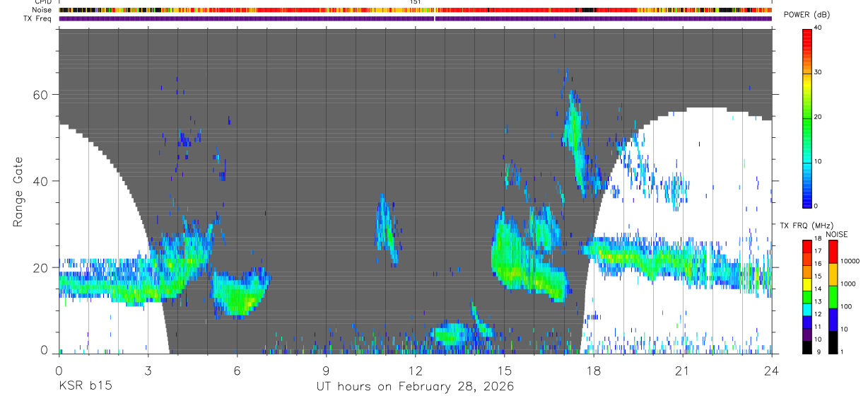
Task: Click the 15 tick on UT hours axis
Action: click(505, 370)
